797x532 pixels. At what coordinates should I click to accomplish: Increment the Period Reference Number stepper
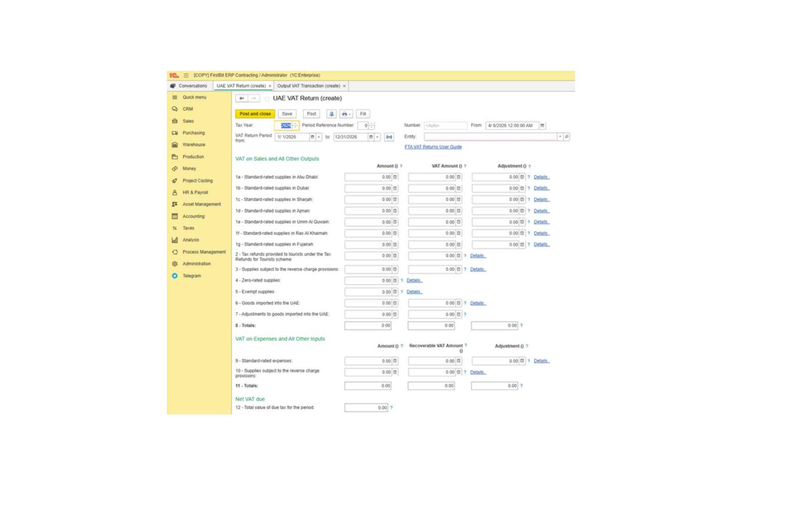click(371, 124)
